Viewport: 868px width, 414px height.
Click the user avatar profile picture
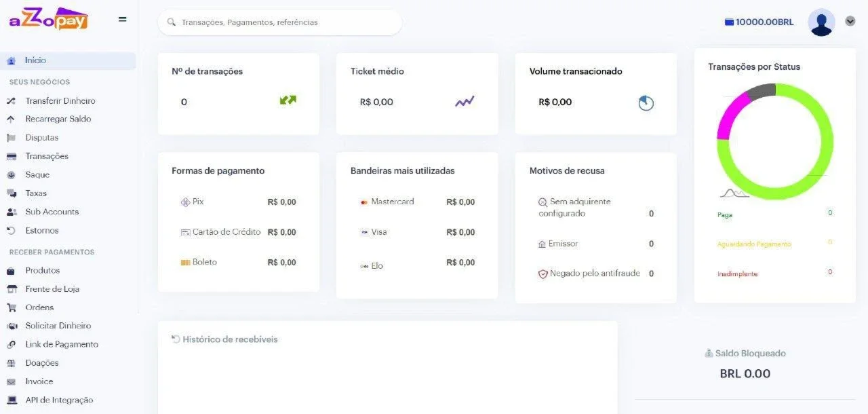[x=821, y=22]
